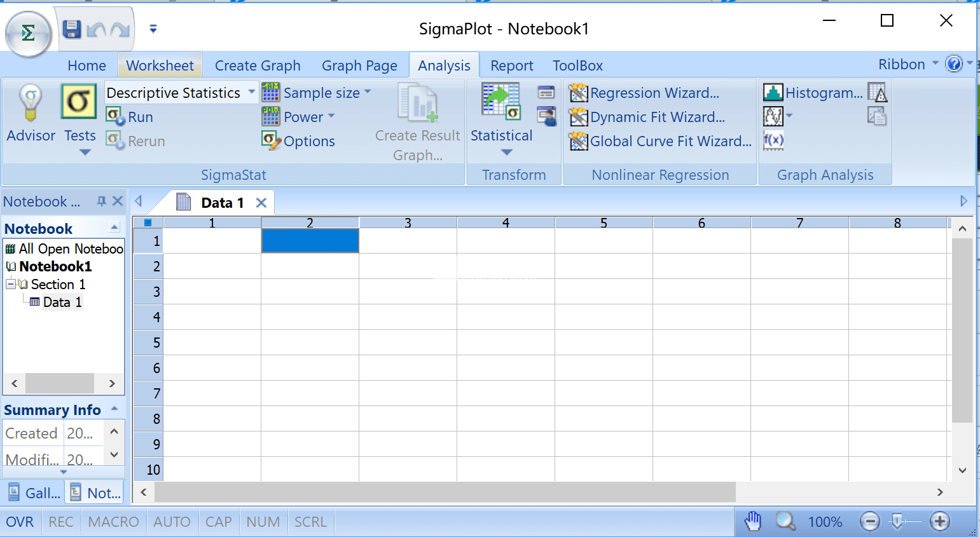Image resolution: width=980 pixels, height=537 pixels.
Task: Click the f(x) plot equation icon
Action: (x=773, y=140)
